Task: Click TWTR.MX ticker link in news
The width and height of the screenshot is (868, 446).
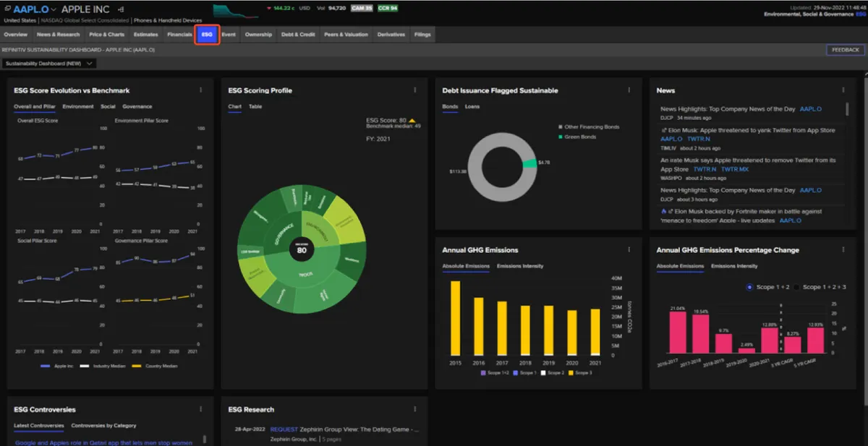Action: click(734, 169)
